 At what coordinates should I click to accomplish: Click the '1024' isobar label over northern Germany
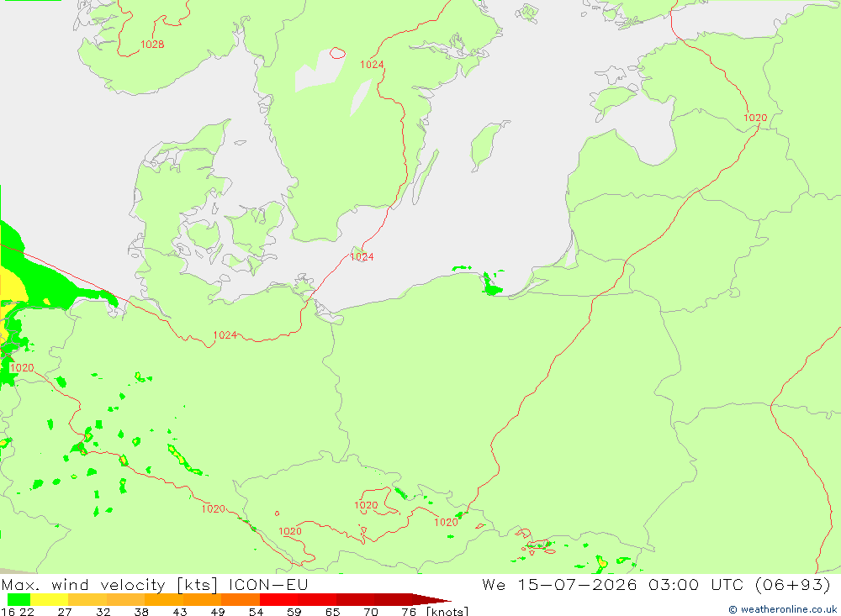pyautogui.click(x=225, y=335)
